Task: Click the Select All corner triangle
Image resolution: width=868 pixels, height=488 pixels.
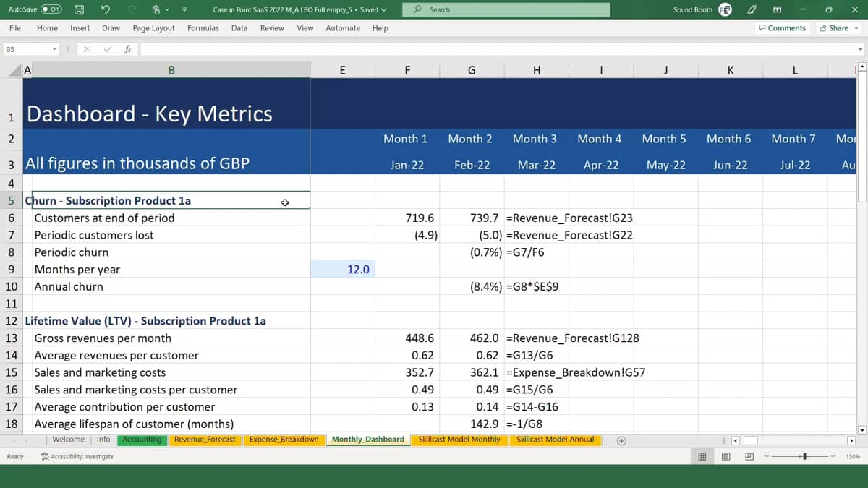Action: (x=15, y=70)
